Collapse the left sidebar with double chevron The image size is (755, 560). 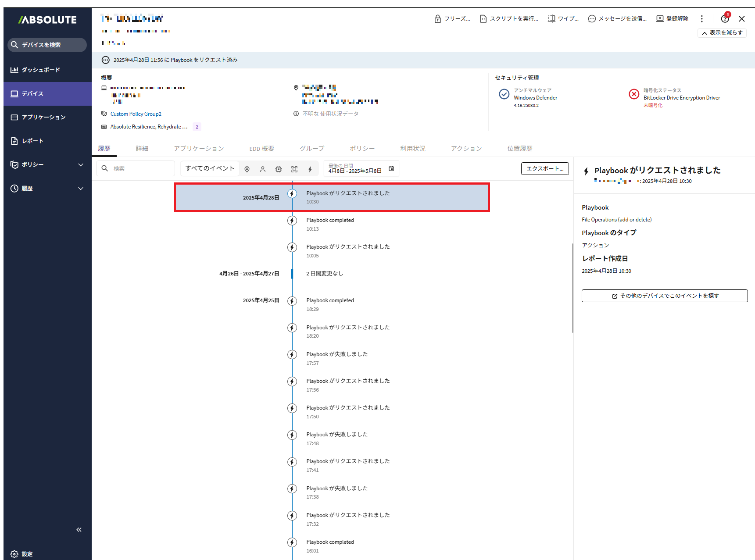click(79, 530)
